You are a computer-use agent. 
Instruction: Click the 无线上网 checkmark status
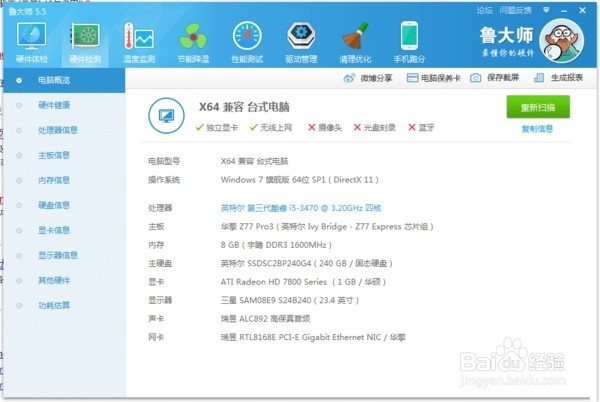click(271, 127)
